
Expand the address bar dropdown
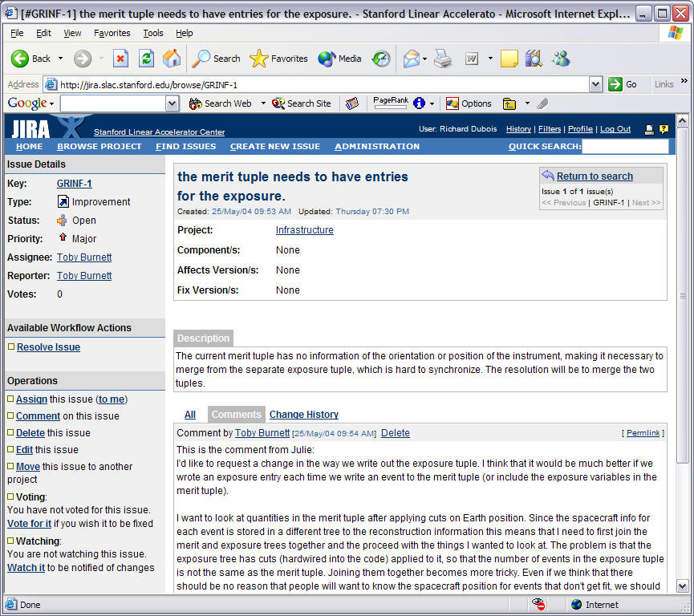596,84
